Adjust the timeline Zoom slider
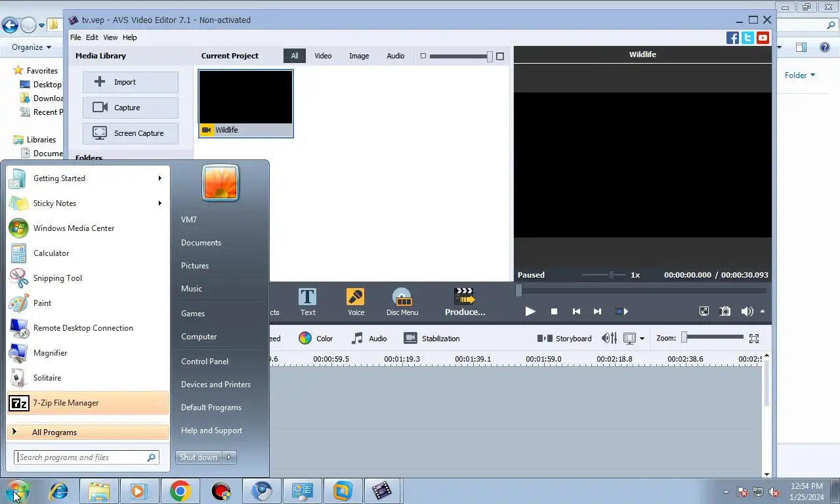840x504 pixels. (x=713, y=337)
